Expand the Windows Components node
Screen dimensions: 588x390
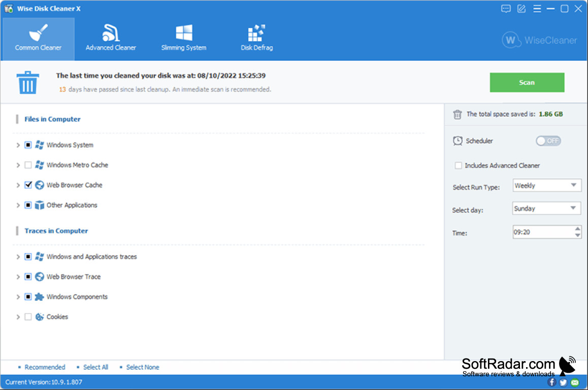click(x=18, y=297)
